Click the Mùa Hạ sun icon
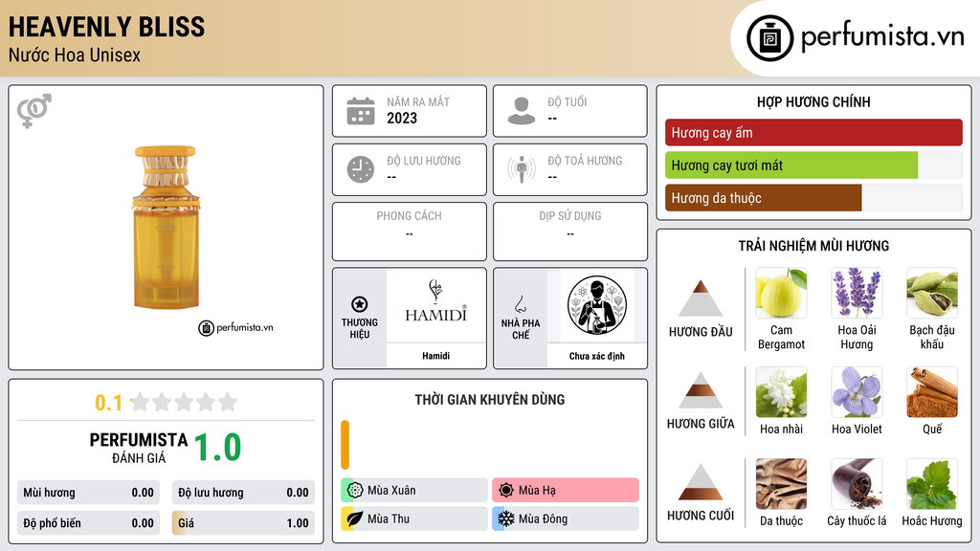980x551 pixels. pos(506,491)
